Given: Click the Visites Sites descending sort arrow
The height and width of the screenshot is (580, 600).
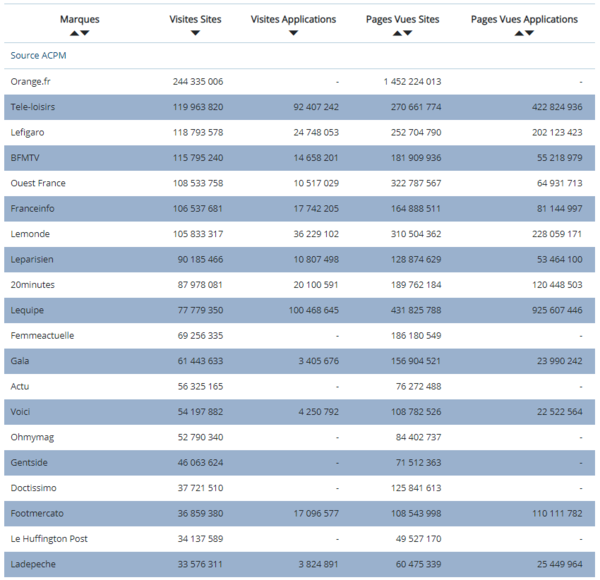Looking at the screenshot, I should tap(195, 33).
